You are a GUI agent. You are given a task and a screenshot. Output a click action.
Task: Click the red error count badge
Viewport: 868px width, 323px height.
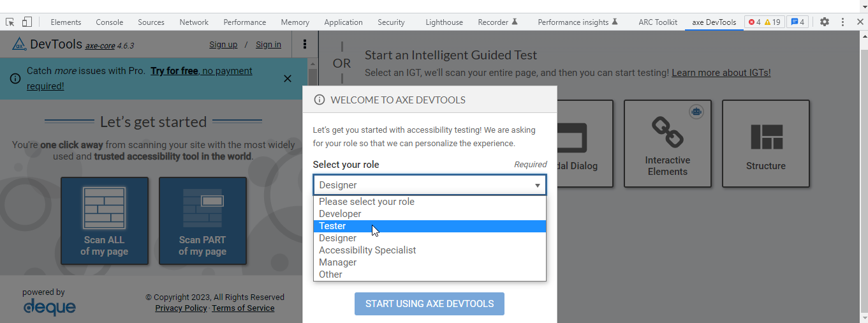point(754,22)
